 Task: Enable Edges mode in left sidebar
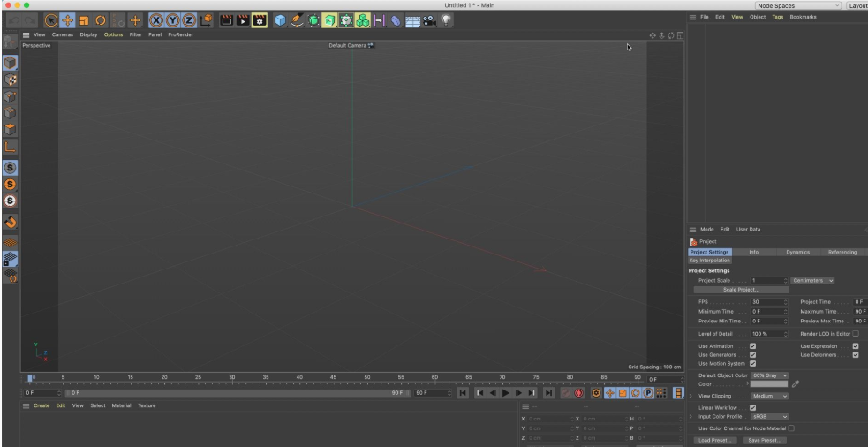pyautogui.click(x=10, y=112)
